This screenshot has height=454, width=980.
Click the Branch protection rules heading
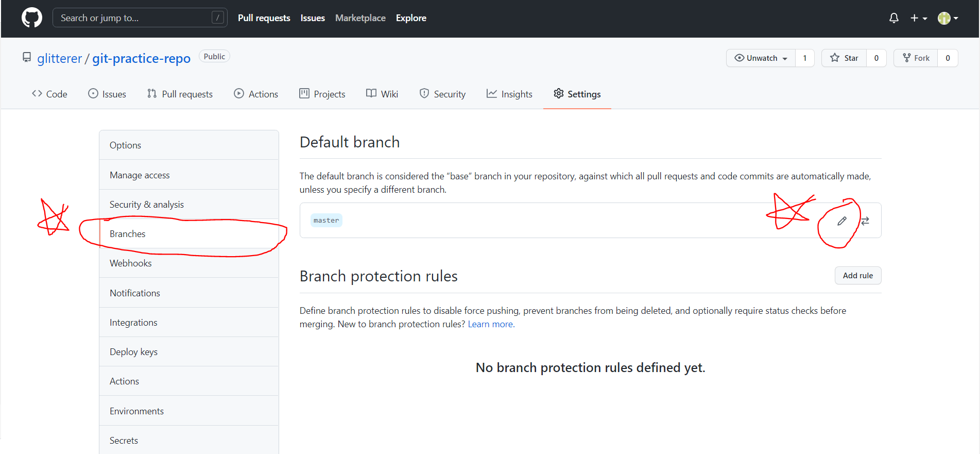click(379, 276)
